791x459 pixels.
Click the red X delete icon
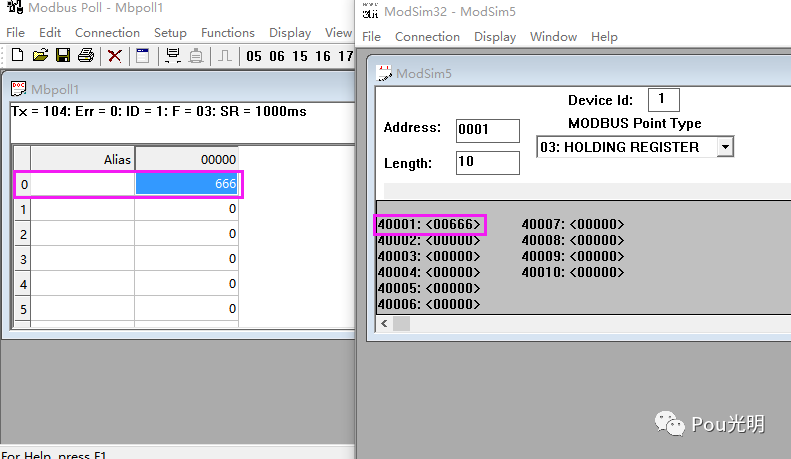[x=115, y=56]
